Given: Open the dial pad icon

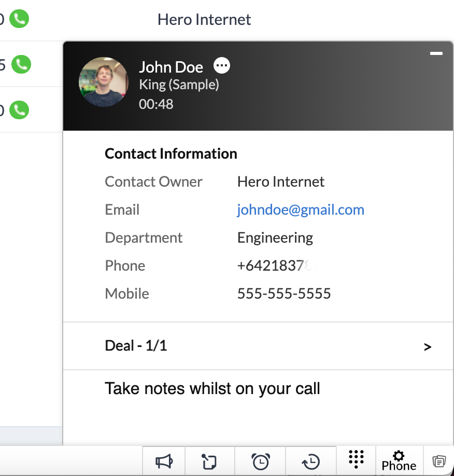Looking at the screenshot, I should click(356, 459).
